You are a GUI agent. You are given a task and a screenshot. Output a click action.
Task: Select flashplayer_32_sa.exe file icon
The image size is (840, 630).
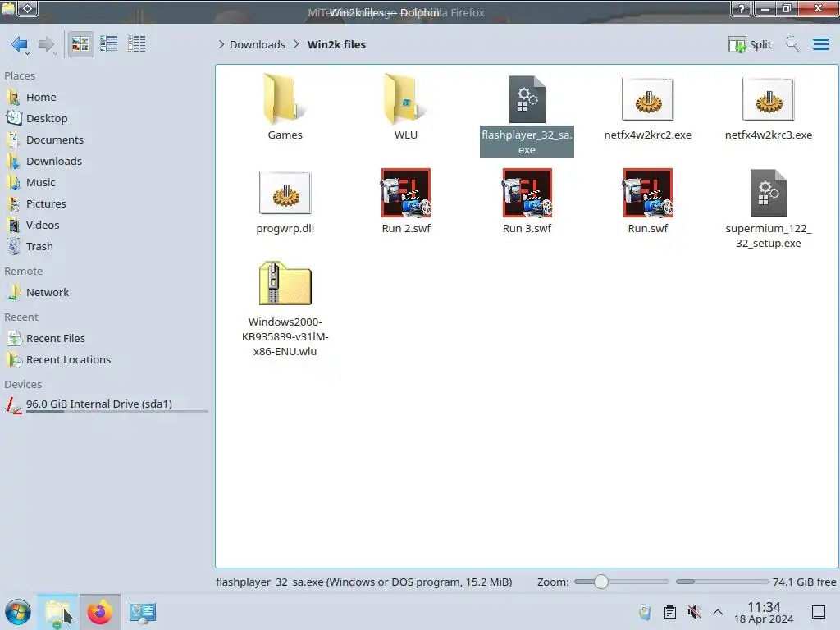[x=527, y=99]
